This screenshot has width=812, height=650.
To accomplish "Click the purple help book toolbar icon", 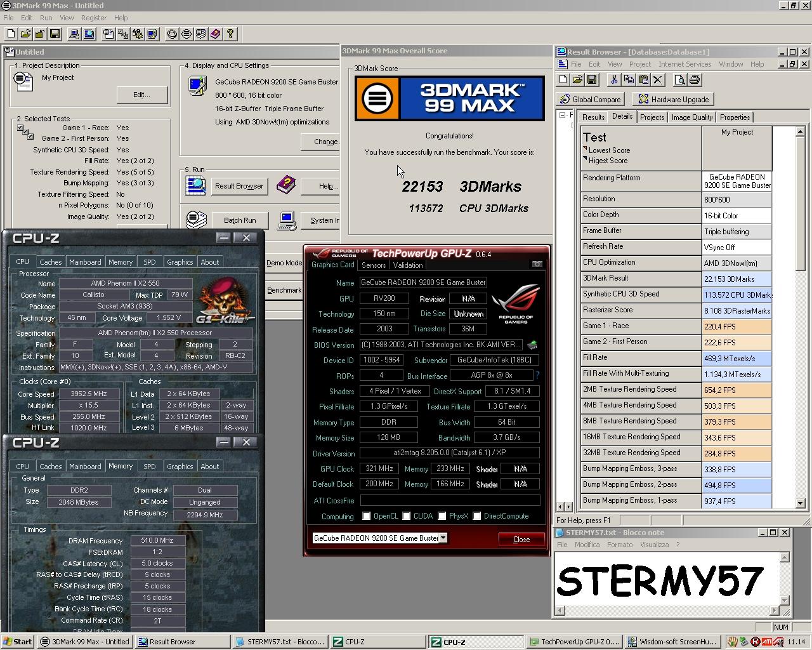I will (216, 34).
